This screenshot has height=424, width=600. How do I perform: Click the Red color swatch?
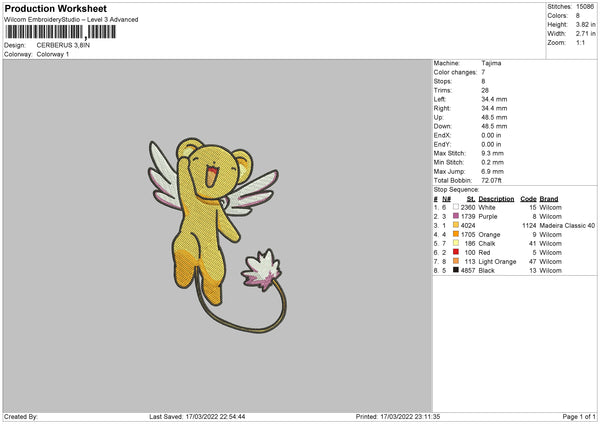click(456, 252)
